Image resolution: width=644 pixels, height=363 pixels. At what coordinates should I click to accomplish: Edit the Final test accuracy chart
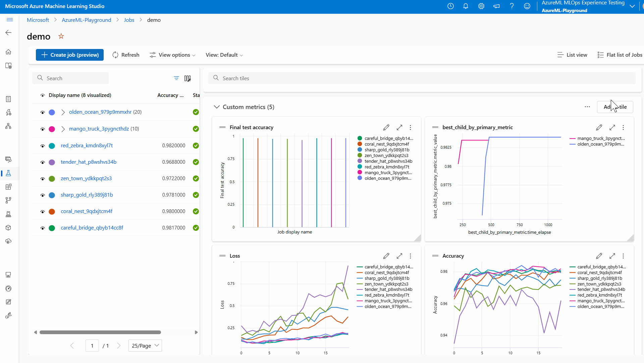tap(386, 127)
